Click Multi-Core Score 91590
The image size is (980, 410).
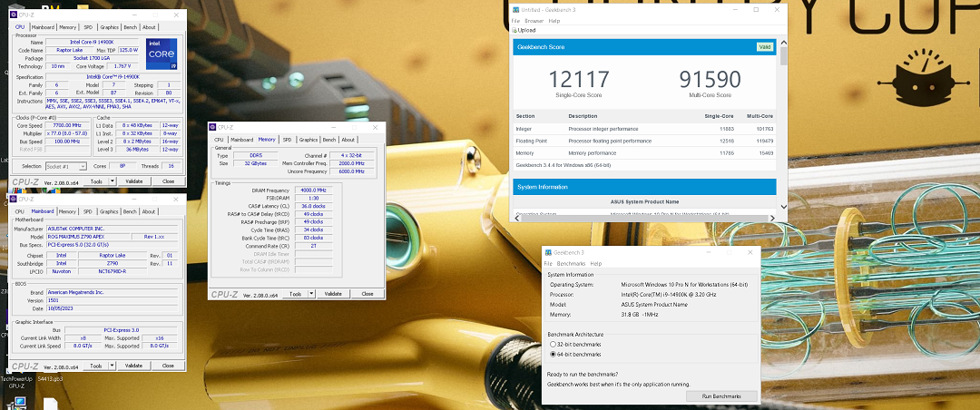(710, 80)
